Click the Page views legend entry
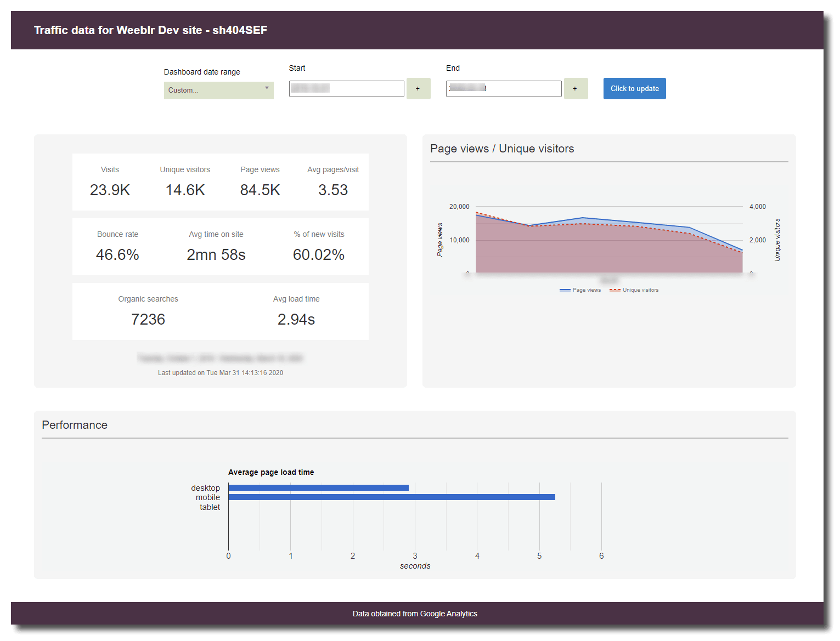The height and width of the screenshot is (641, 840). coord(580,290)
